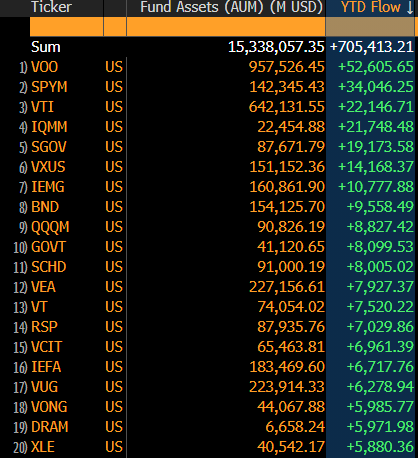The width and height of the screenshot is (418, 458).
Task: Select the BND ticker
Action: tap(45, 207)
